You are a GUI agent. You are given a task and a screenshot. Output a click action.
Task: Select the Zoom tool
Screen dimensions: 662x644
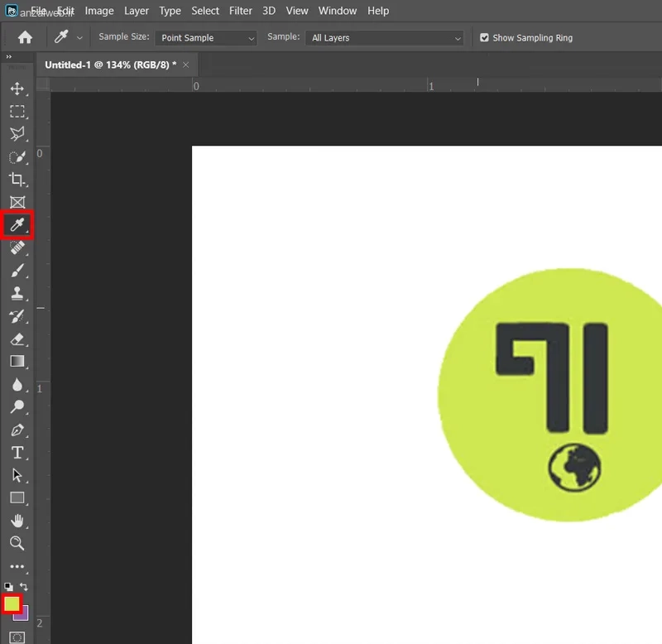[17, 543]
